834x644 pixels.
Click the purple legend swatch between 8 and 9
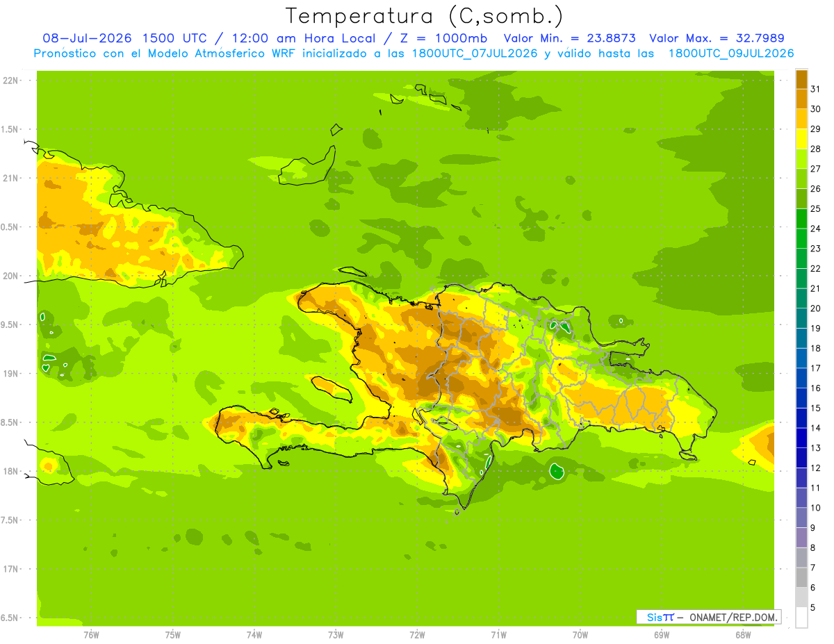coord(801,538)
